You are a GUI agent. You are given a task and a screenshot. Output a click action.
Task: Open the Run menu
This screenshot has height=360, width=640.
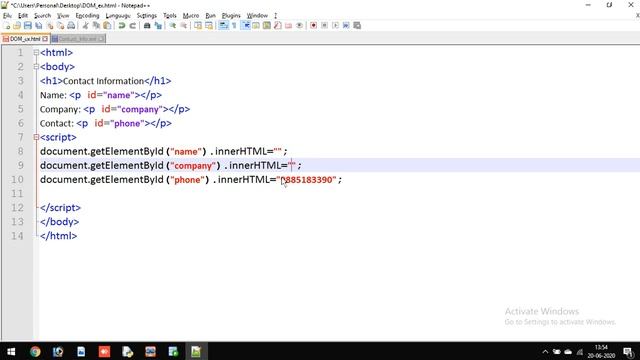(x=210, y=16)
